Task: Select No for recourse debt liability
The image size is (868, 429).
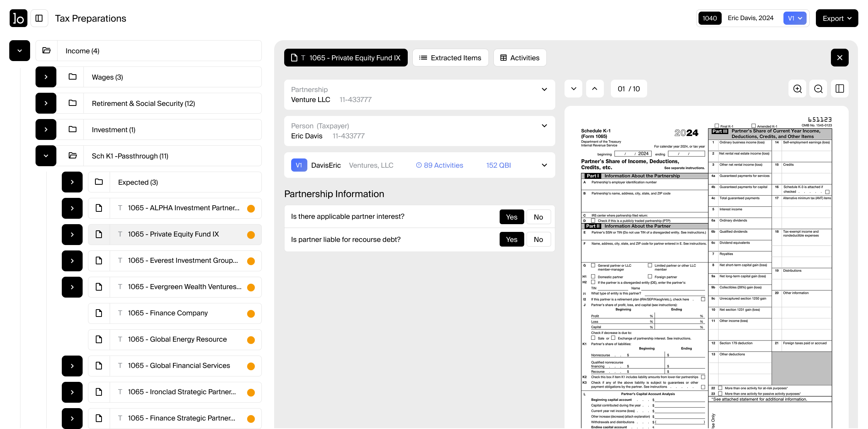Action: 538,239
